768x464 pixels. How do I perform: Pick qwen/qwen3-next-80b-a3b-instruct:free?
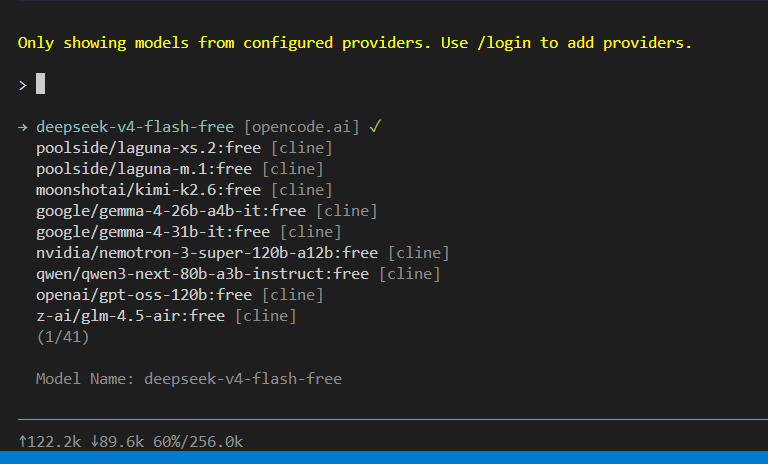pos(238,274)
